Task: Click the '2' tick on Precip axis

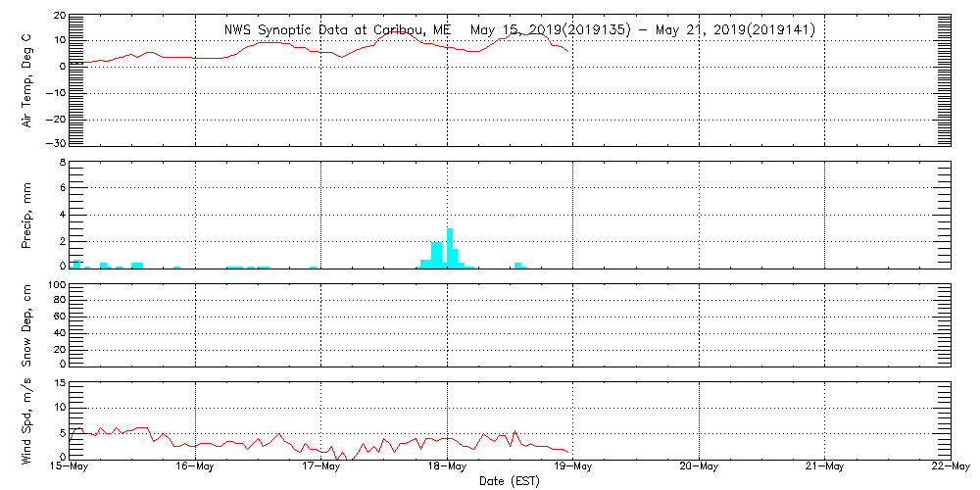Action: pos(61,241)
